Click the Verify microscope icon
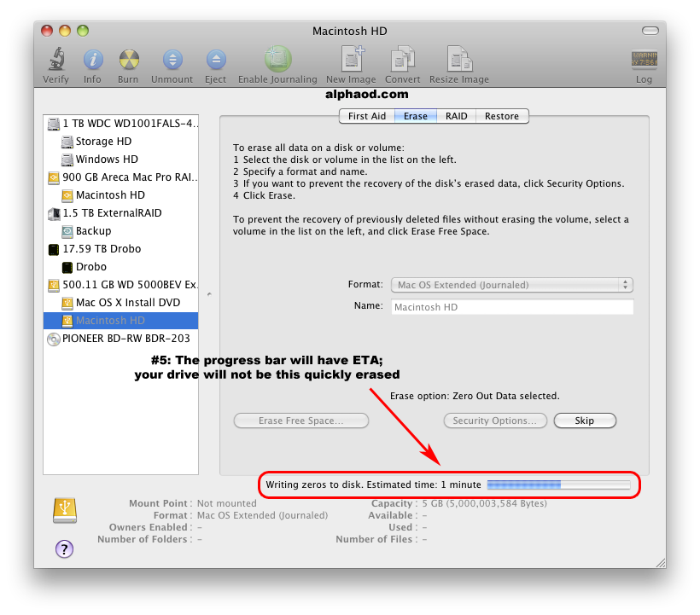Image resolution: width=700 pixels, height=615 pixels. coord(56,60)
